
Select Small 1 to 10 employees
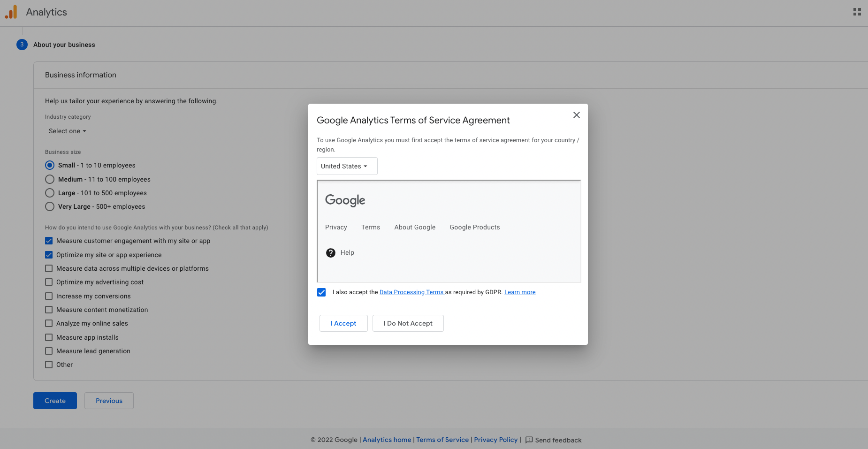[x=50, y=165]
